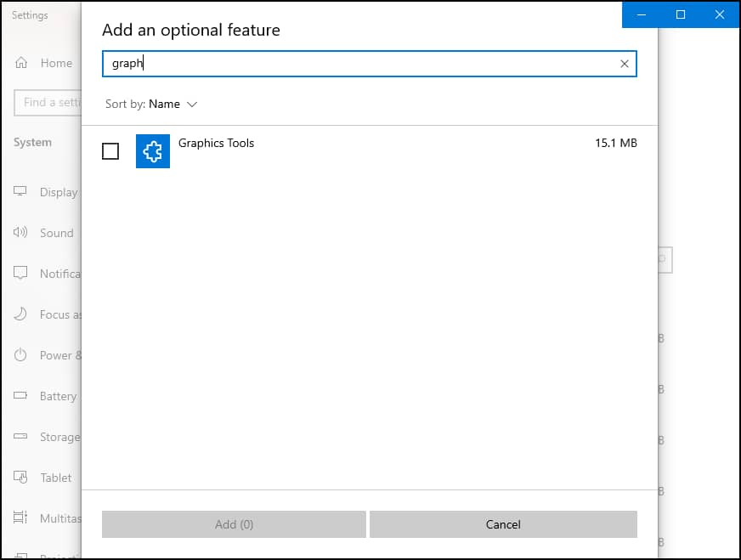Click the 15.1 MB size value

click(x=616, y=143)
